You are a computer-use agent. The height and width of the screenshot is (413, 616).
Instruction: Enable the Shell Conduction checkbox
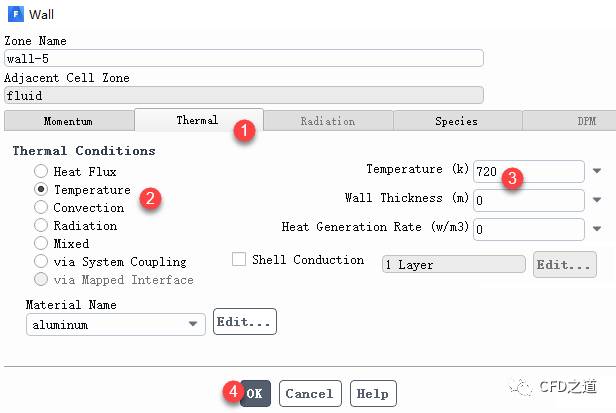click(x=239, y=260)
